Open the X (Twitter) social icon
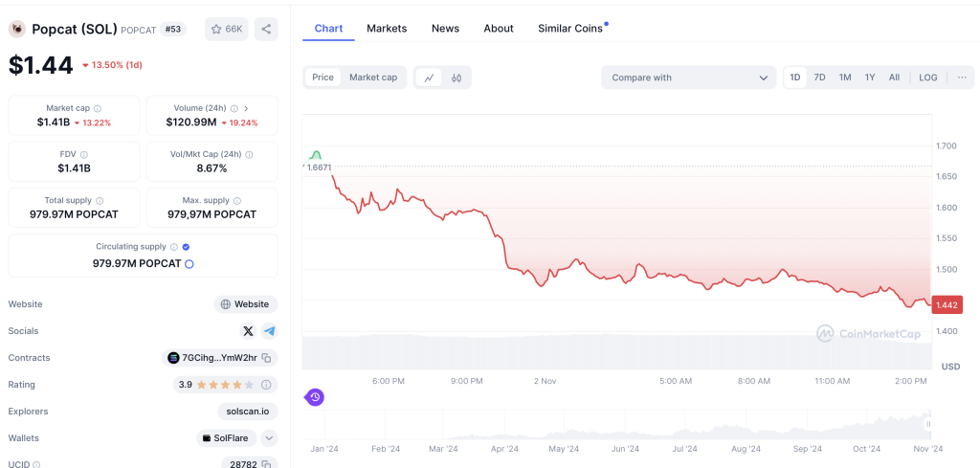Screen dimensions: 980x468 tap(248, 331)
